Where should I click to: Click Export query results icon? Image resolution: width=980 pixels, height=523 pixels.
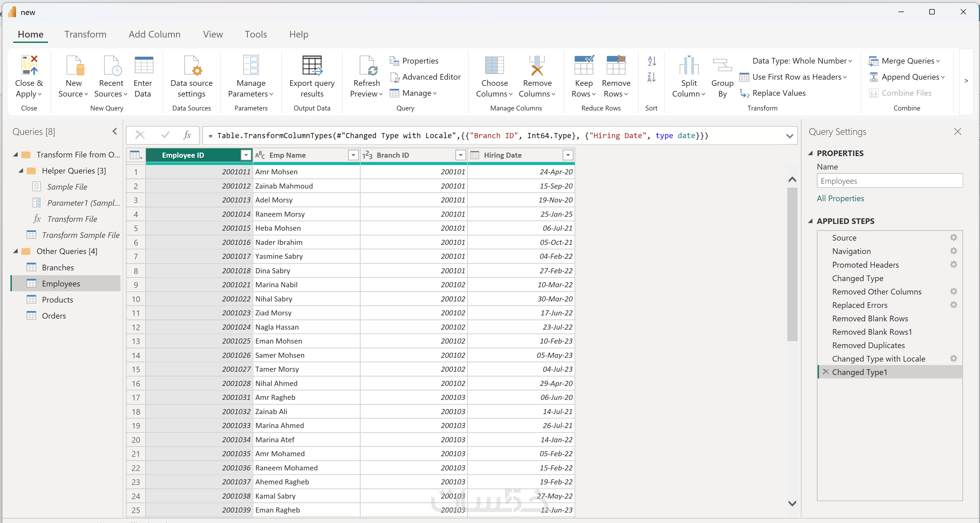pyautogui.click(x=312, y=66)
